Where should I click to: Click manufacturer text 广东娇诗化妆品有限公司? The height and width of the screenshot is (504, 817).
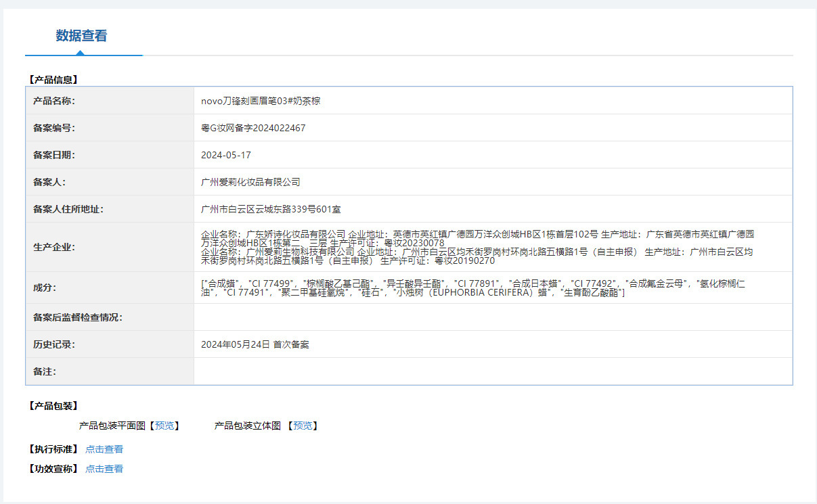[x=295, y=233]
